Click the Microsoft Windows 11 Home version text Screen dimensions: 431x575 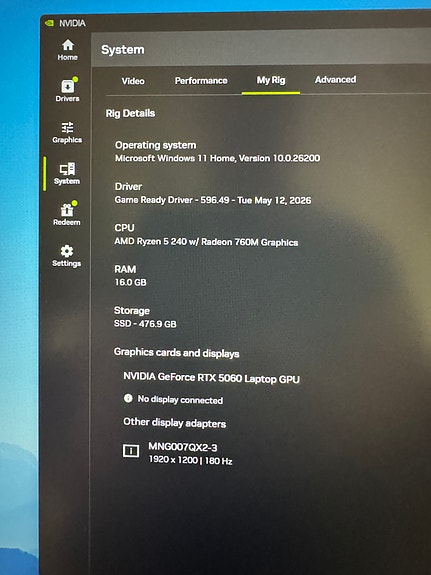click(218, 158)
